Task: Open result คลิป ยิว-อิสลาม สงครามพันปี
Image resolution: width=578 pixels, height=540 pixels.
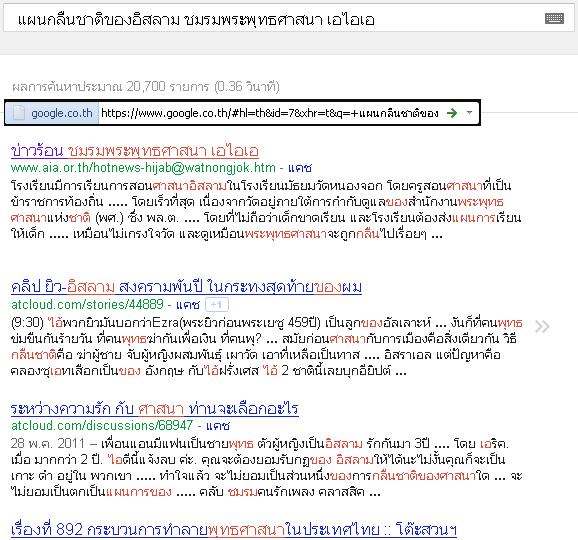Action: tap(186, 287)
